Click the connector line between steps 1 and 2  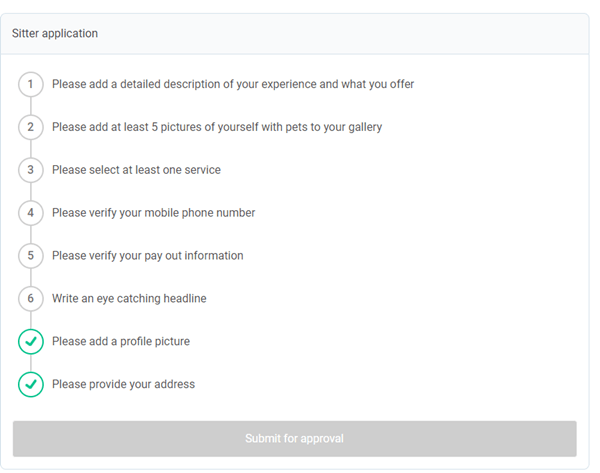pos(31,106)
